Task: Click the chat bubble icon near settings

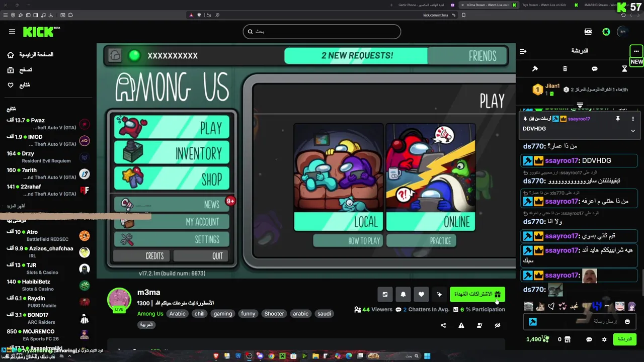Action: (x=589, y=339)
